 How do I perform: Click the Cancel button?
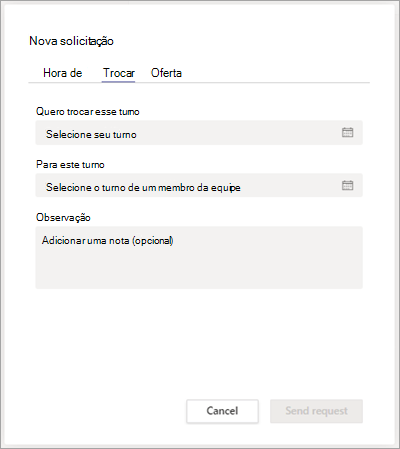click(222, 411)
